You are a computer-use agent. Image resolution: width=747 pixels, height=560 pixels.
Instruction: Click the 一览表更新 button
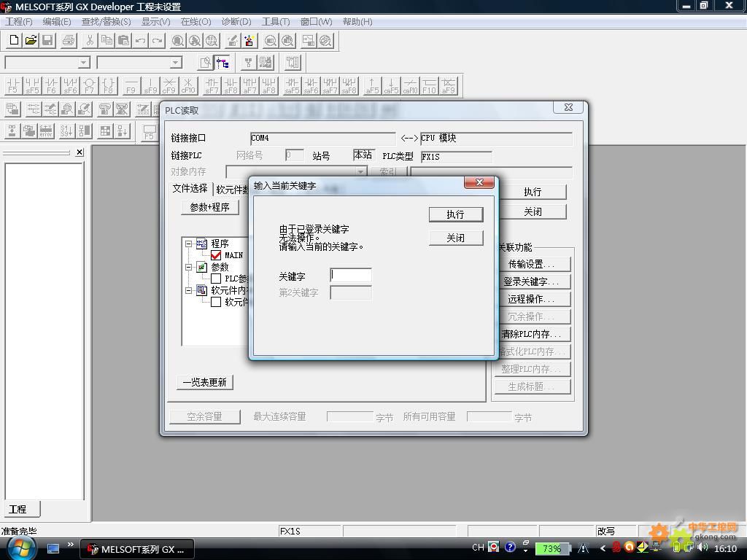pyautogui.click(x=205, y=382)
